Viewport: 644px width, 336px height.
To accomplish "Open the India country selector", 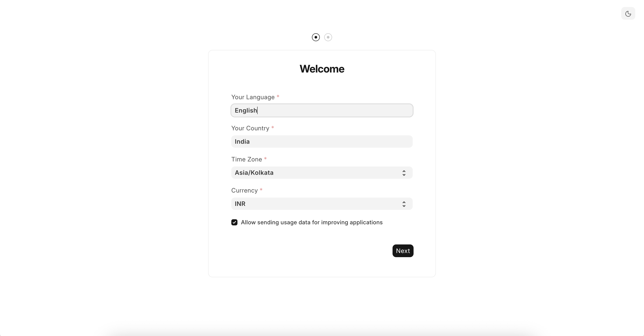I will [322, 141].
